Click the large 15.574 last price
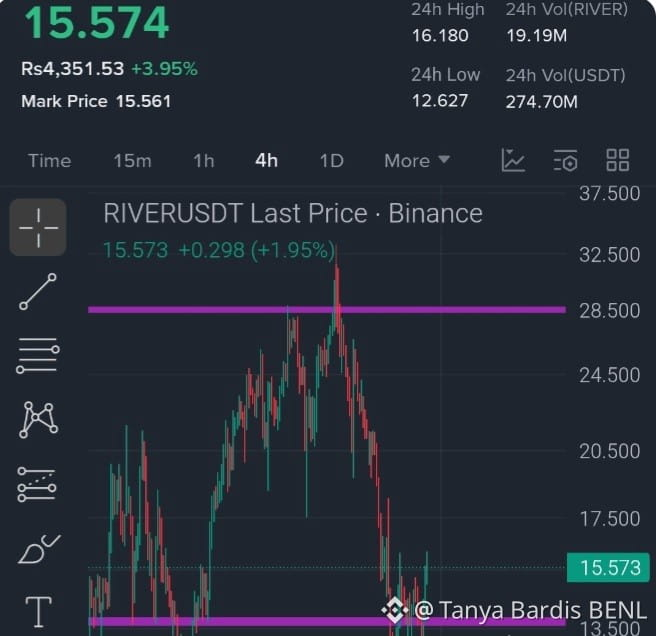 click(97, 23)
